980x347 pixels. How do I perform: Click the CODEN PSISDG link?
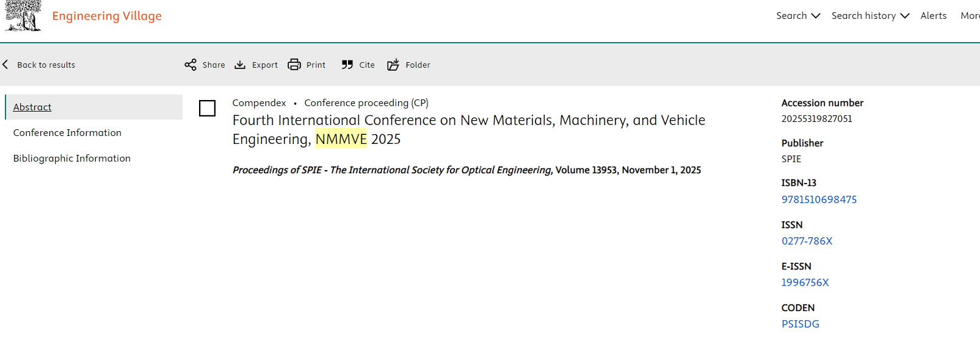pos(800,324)
